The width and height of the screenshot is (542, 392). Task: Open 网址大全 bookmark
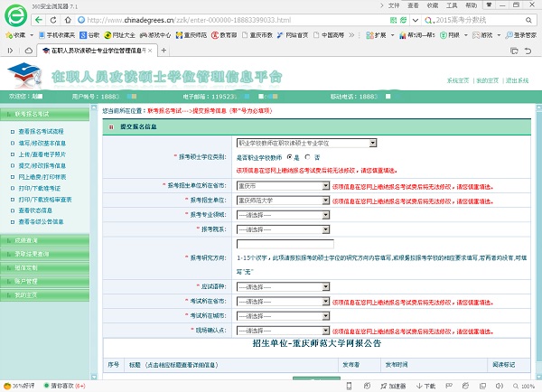click(119, 35)
